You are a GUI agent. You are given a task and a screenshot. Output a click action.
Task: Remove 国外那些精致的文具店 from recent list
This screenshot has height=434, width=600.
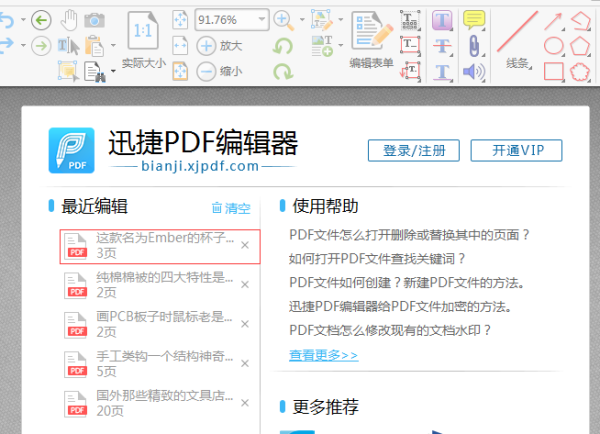tap(245, 403)
